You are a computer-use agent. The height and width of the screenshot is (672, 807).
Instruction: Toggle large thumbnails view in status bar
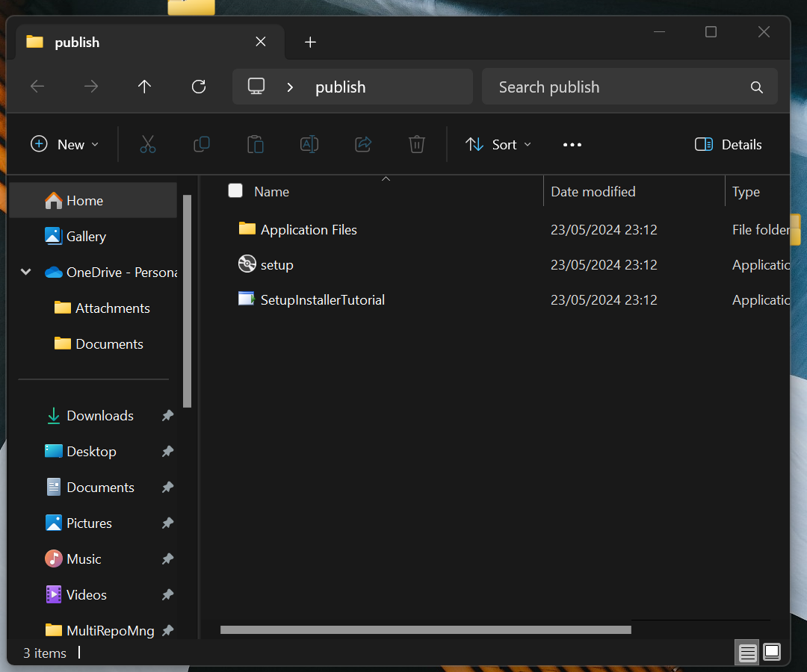pyautogui.click(x=771, y=653)
